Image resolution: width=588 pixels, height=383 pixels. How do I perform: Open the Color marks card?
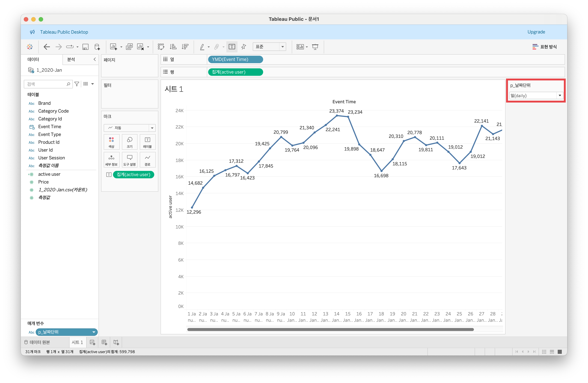pyautogui.click(x=112, y=142)
